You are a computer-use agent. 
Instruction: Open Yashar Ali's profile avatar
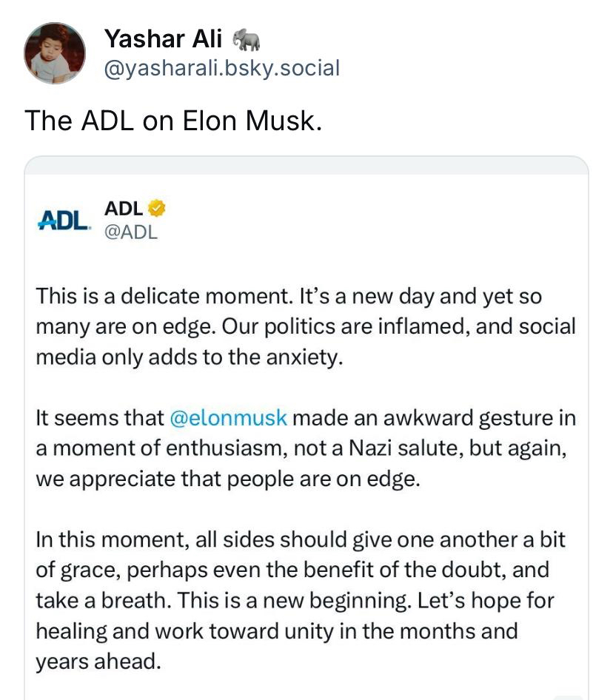tap(55, 53)
